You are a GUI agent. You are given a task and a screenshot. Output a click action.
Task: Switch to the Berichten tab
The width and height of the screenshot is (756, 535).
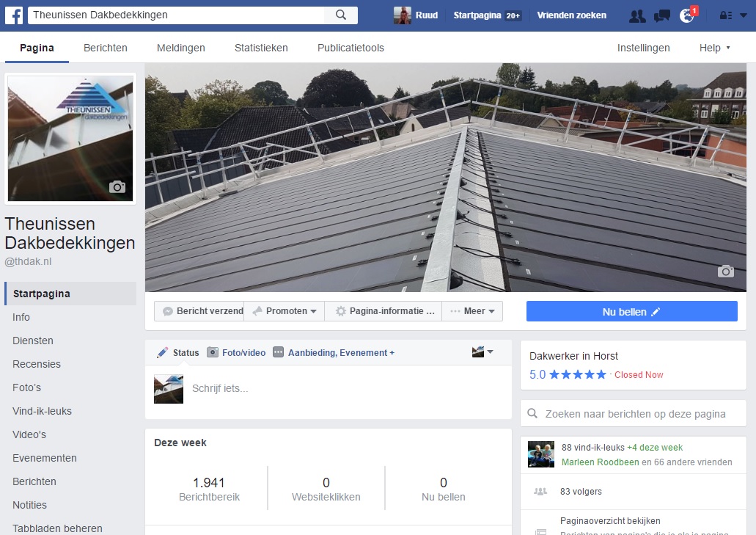(106, 48)
